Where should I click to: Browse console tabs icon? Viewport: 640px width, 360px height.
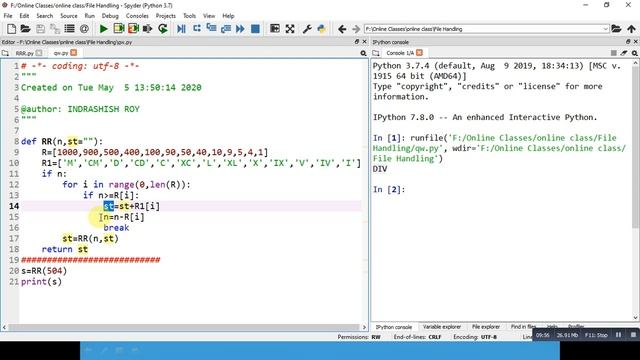(x=376, y=53)
